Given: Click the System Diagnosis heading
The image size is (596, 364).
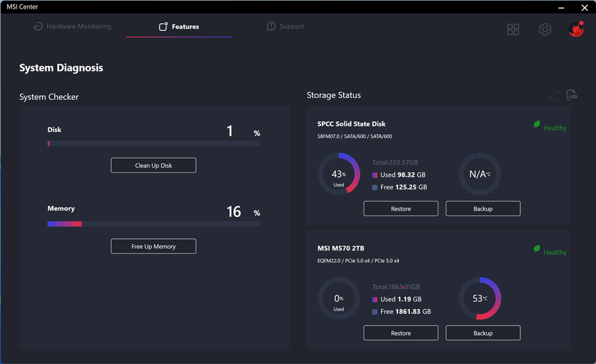Looking at the screenshot, I should click(x=61, y=68).
